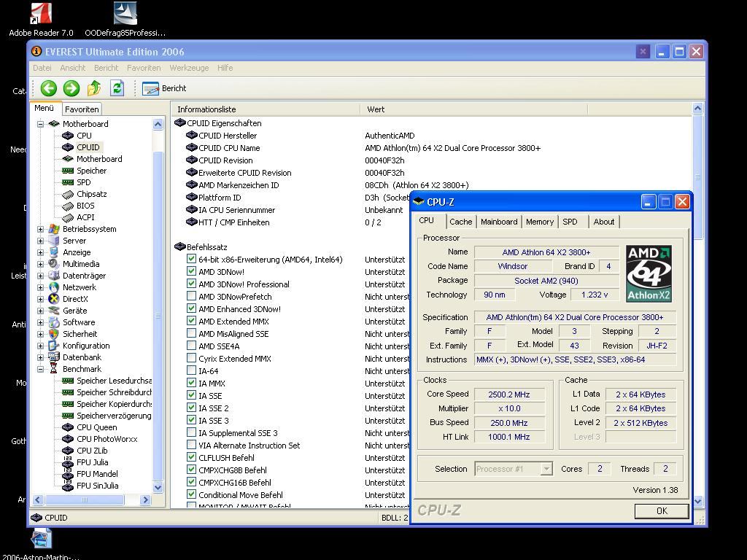
Task: Collapse the Motherboard tree node
Action: (x=41, y=124)
